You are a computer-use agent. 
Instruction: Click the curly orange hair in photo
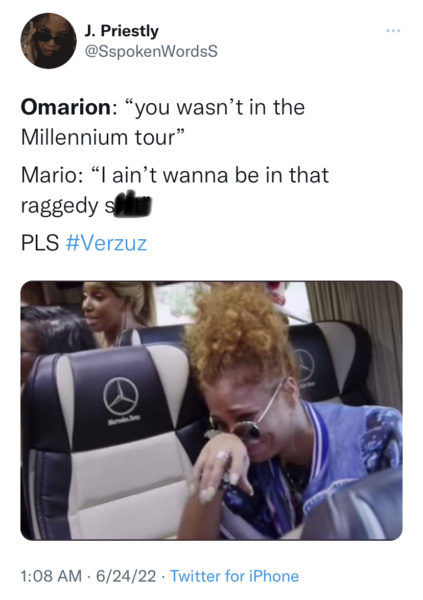coord(239,337)
